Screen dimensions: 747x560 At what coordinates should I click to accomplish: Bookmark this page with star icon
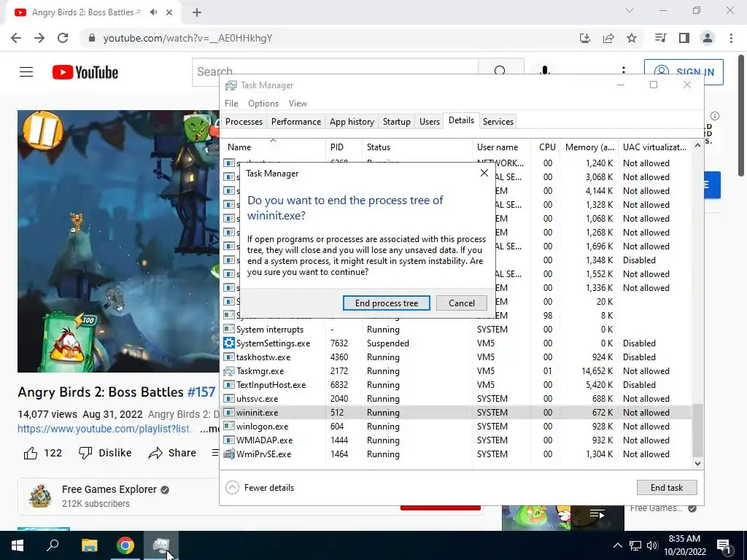click(x=632, y=38)
